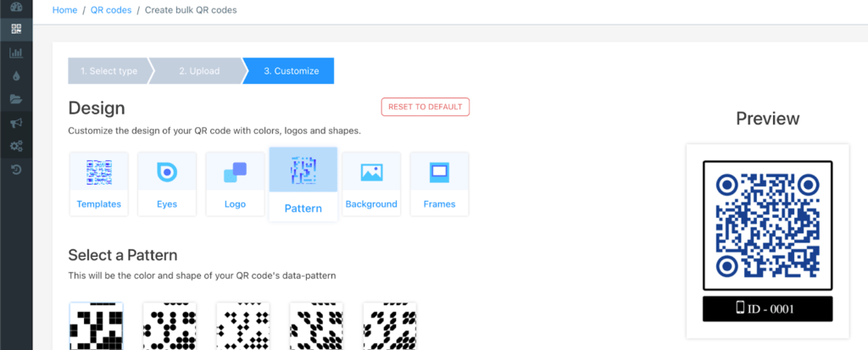Click the droplet icon in sidebar
Viewport: 868px width, 350px height.
click(x=16, y=76)
